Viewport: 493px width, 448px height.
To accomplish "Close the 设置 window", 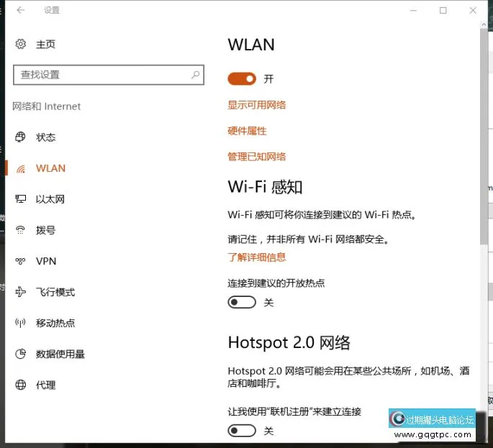I will [473, 10].
